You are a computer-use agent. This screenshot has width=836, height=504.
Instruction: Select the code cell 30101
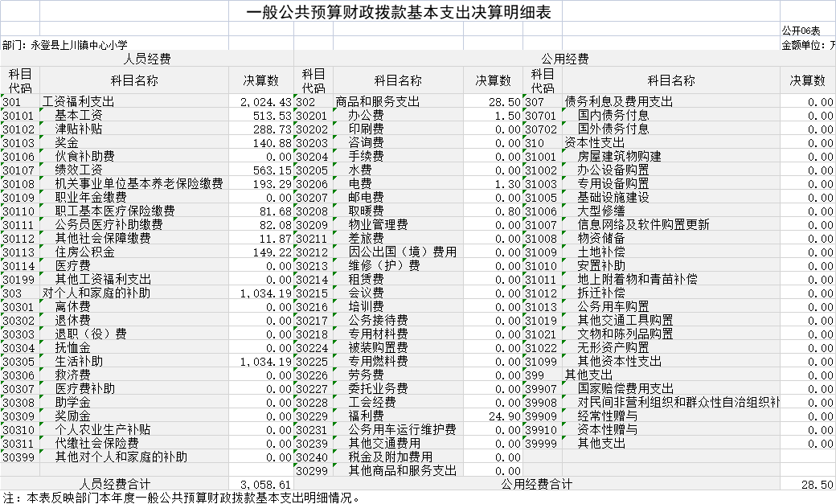[19, 116]
